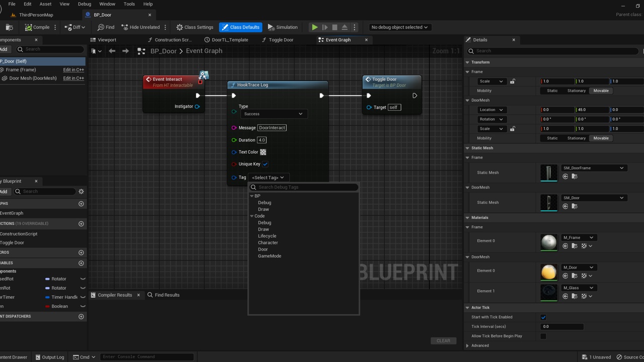Uncheck Start with Tick Enabled
644x362 pixels.
coord(543,317)
